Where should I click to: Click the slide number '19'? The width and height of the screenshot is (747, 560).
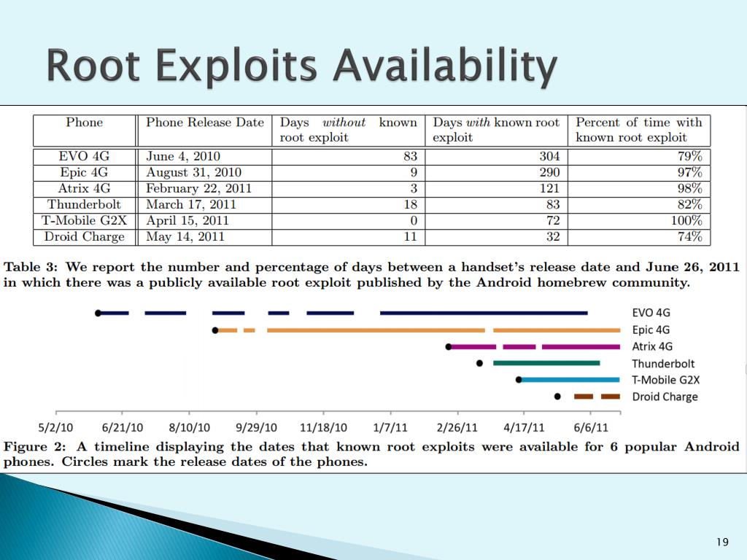click(x=722, y=542)
